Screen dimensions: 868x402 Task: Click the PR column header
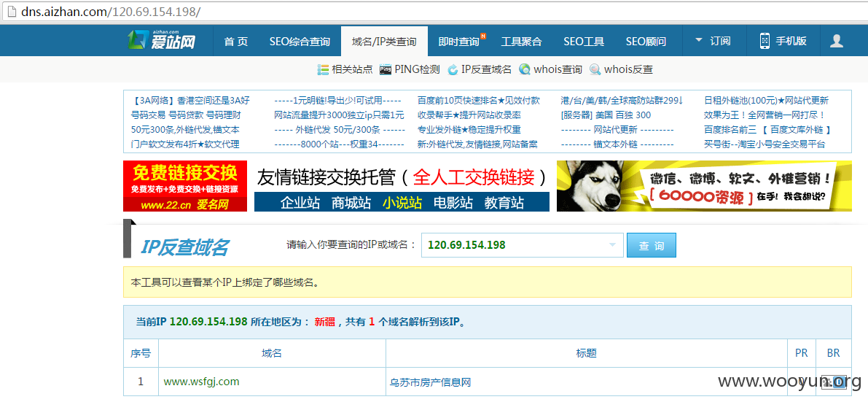[x=802, y=353]
